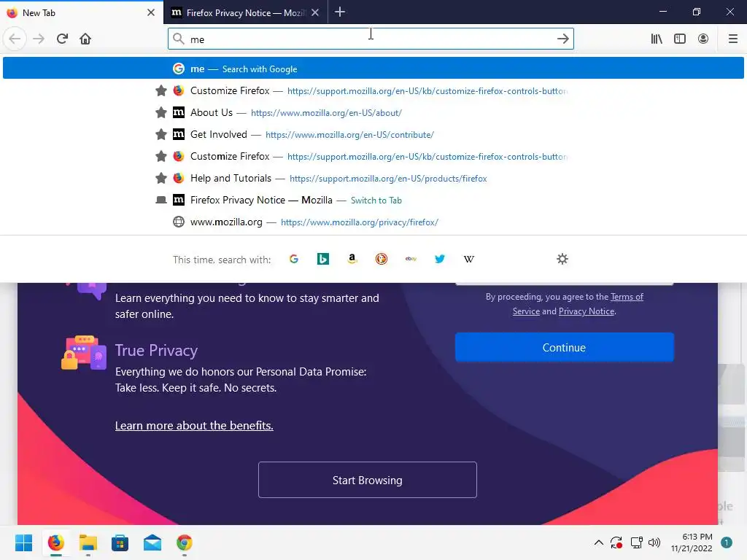Open a new tab with plus button
Screen dimensions: 747x560
(340, 12)
